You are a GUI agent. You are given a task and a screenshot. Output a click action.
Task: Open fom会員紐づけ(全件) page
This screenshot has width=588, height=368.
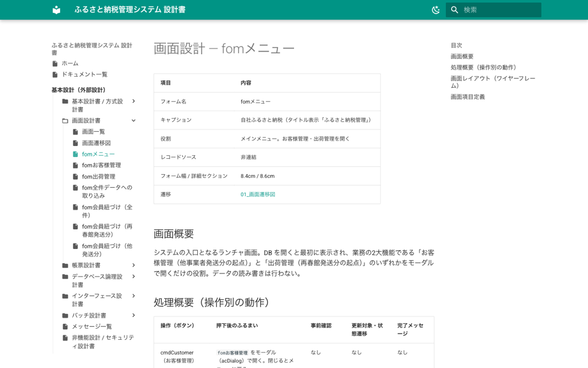(107, 211)
